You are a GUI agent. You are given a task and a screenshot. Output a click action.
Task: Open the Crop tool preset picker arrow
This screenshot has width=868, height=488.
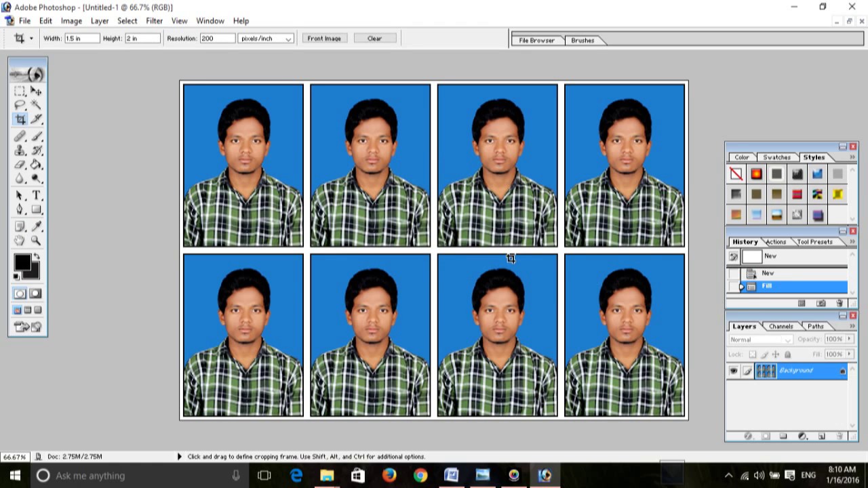point(31,39)
